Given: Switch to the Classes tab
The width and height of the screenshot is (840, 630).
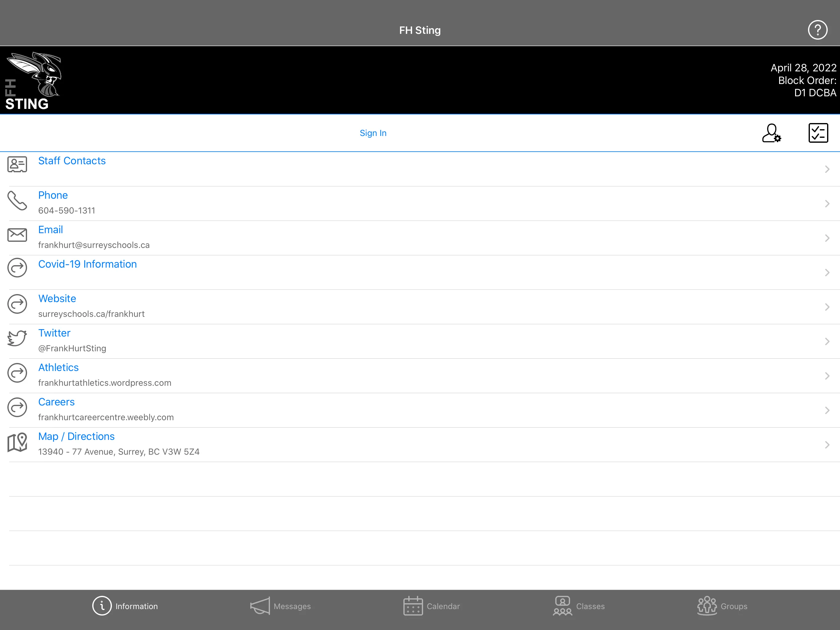Looking at the screenshot, I should tap(579, 606).
